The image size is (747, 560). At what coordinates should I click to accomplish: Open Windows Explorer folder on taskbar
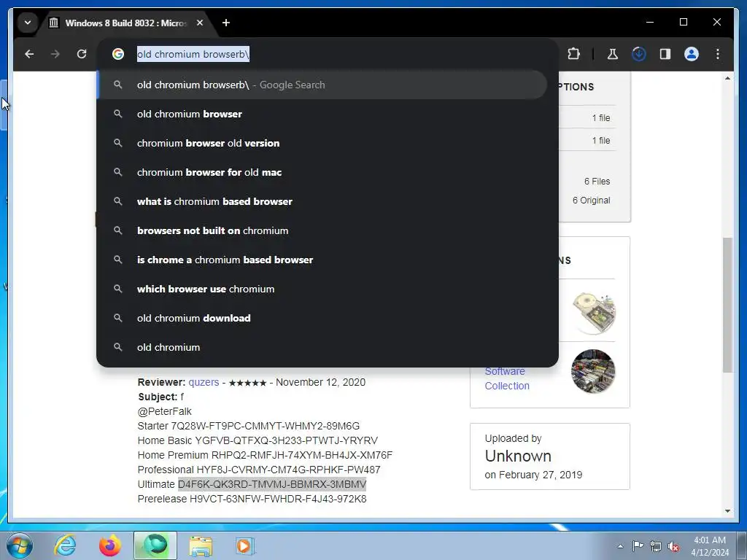click(x=201, y=545)
